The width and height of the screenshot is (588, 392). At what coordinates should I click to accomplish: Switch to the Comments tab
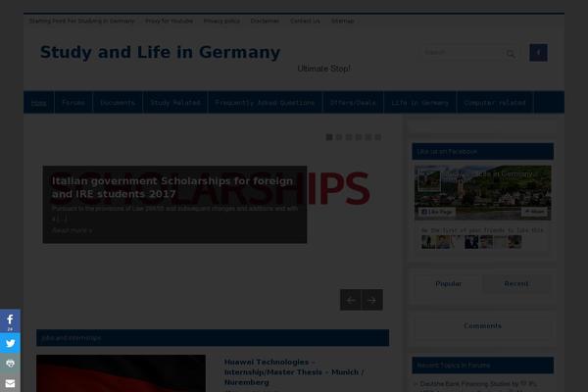click(482, 326)
